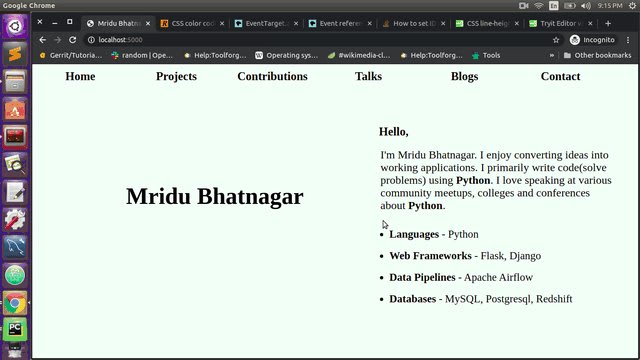Close the CSS color codes tab

[x=222, y=23]
